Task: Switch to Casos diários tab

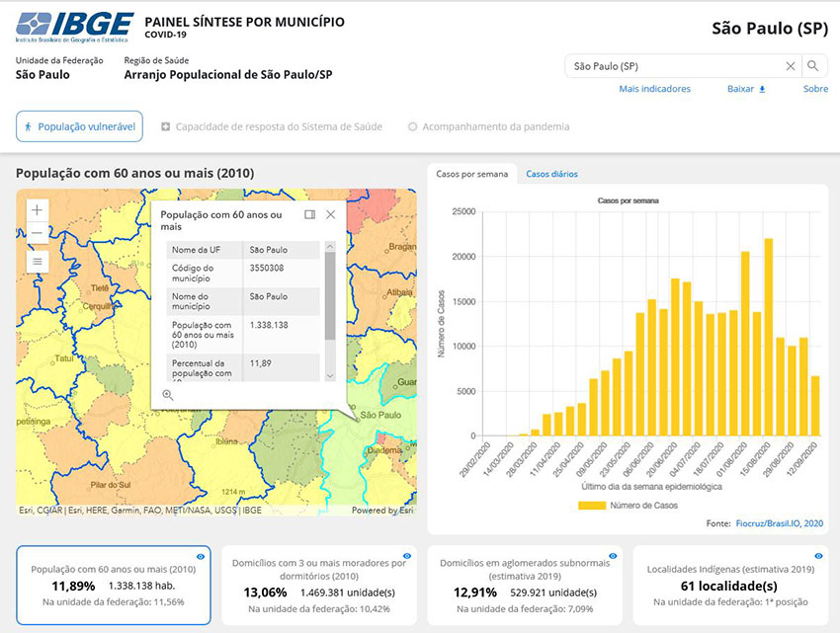Action: click(551, 174)
